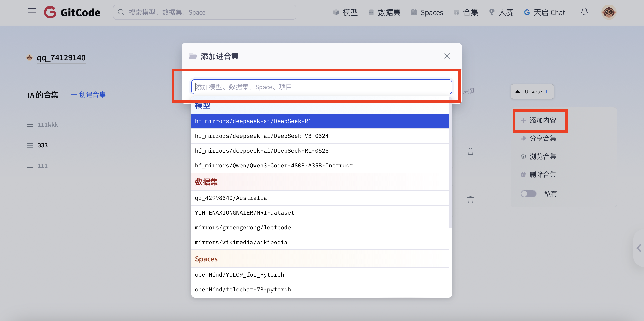The height and width of the screenshot is (321, 644).
Task: Click the upper trash delete icon
Action: [x=470, y=151]
